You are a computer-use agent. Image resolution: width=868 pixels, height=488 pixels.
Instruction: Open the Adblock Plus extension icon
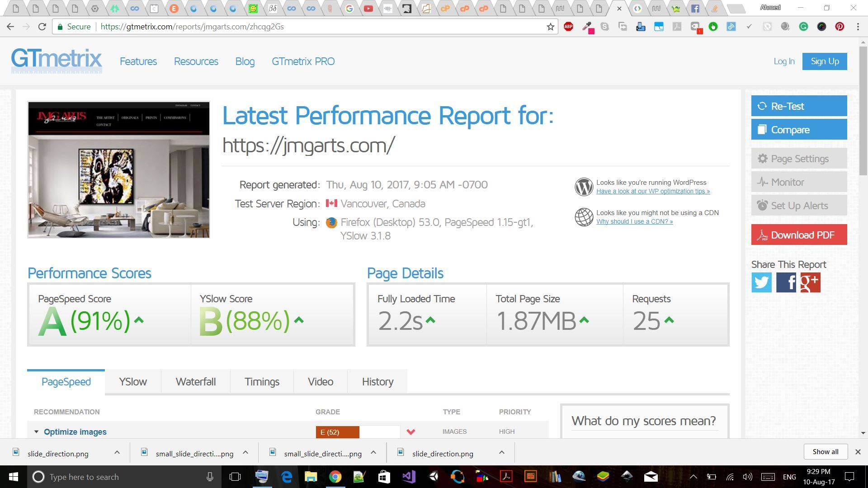pyautogui.click(x=569, y=27)
